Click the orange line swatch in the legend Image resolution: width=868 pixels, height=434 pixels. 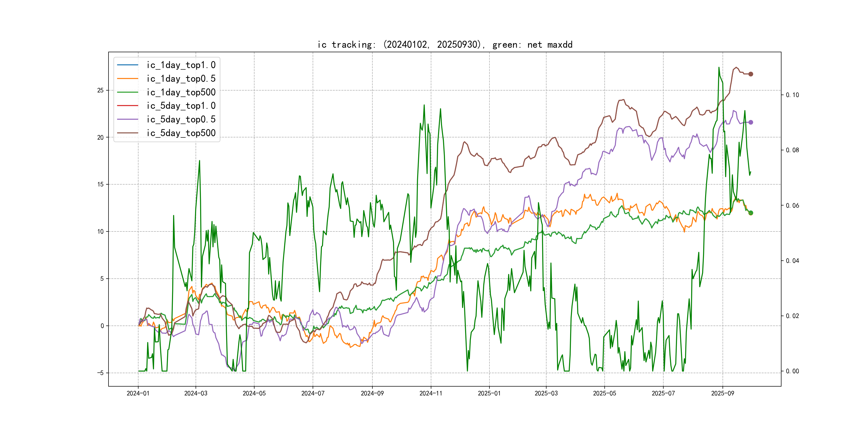click(127, 78)
